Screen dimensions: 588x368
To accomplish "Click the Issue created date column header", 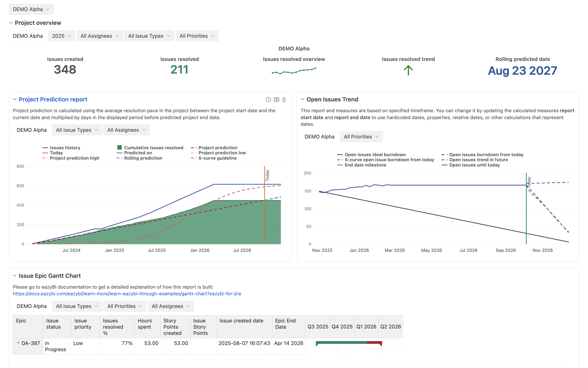I will [x=244, y=327].
